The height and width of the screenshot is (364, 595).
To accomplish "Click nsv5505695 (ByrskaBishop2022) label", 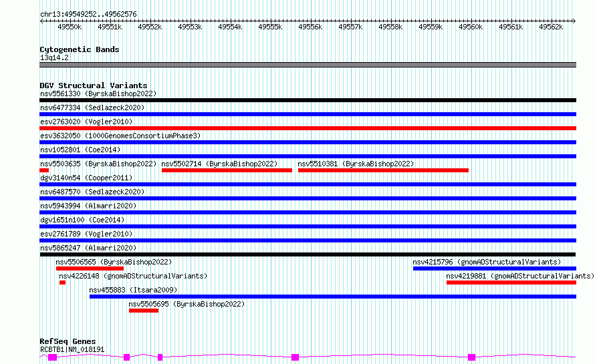I will point(187,304).
